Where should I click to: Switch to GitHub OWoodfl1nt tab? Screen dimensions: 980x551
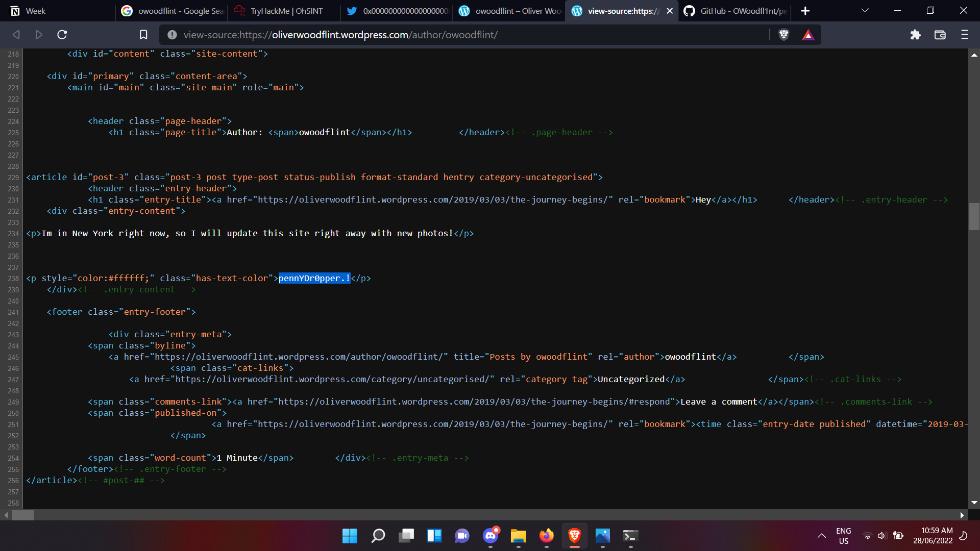tap(734, 11)
